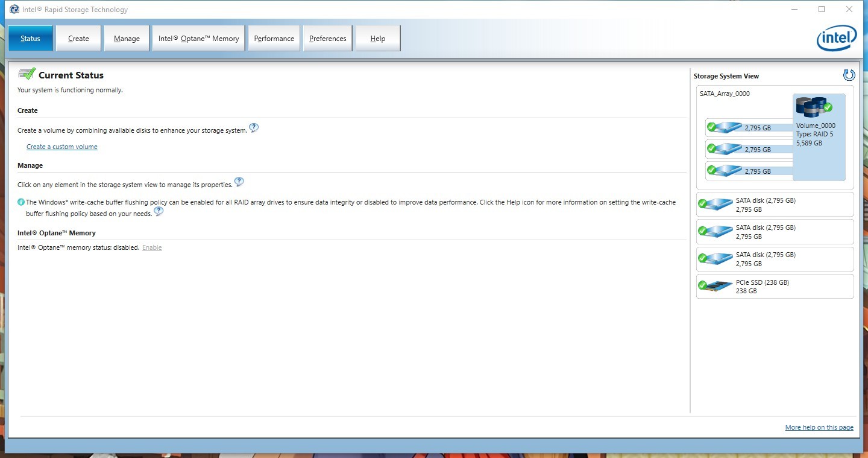The image size is (868, 458).
Task: Click the Type: RAID 5 text
Action: (814, 134)
